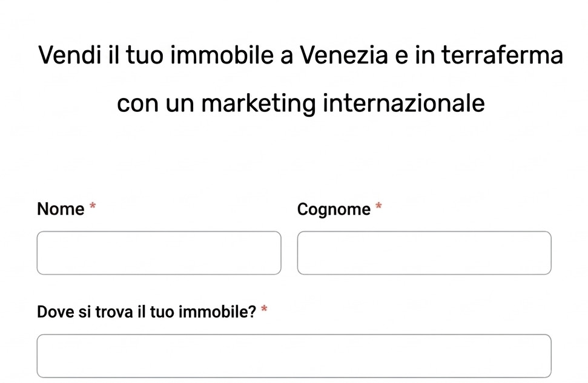Click "Venezia" in the page heading
The image size is (588, 383).
coord(344,56)
